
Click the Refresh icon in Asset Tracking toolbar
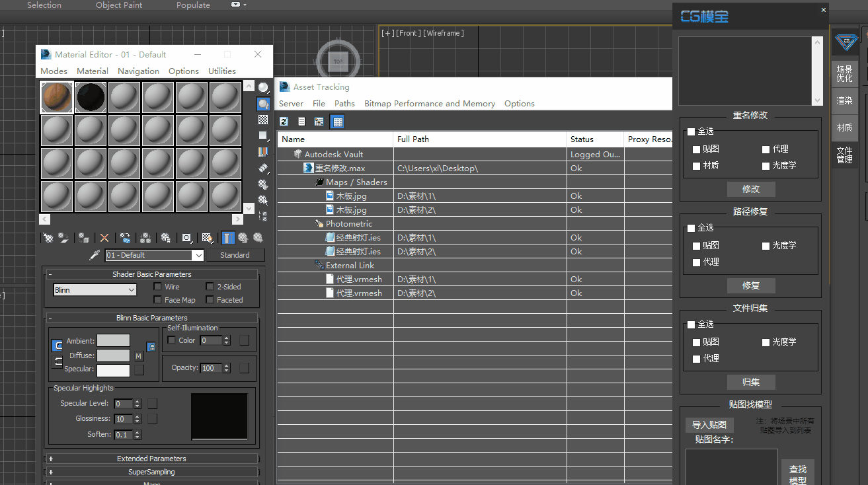[x=284, y=122]
